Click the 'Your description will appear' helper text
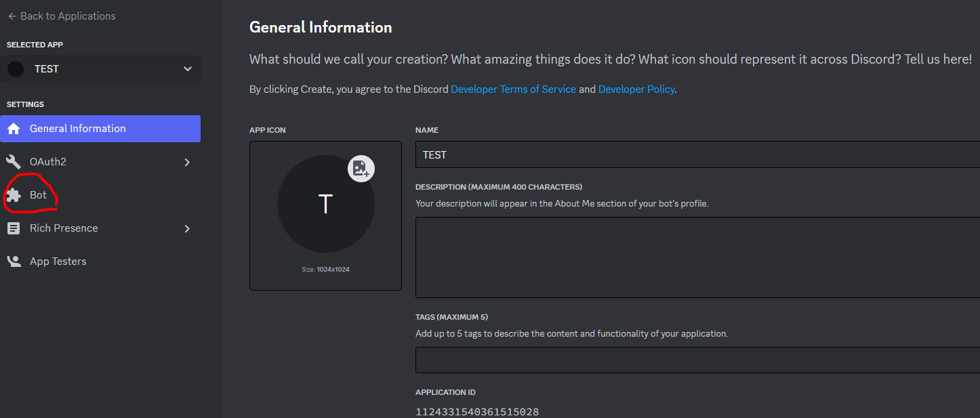Viewport: 980px width, 418px height. point(562,203)
